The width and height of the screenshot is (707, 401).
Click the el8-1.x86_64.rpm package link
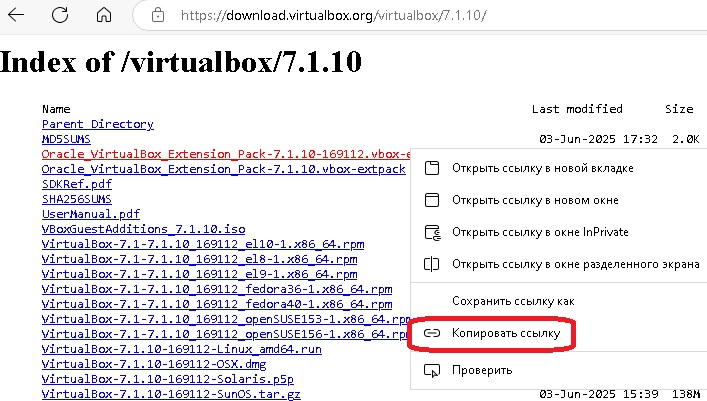(199, 259)
